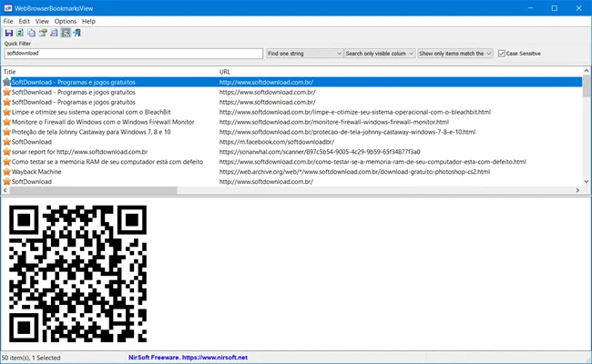Screen dimensions: 592x364
Task: Click the Find toolbar icon
Action: [x=54, y=33]
